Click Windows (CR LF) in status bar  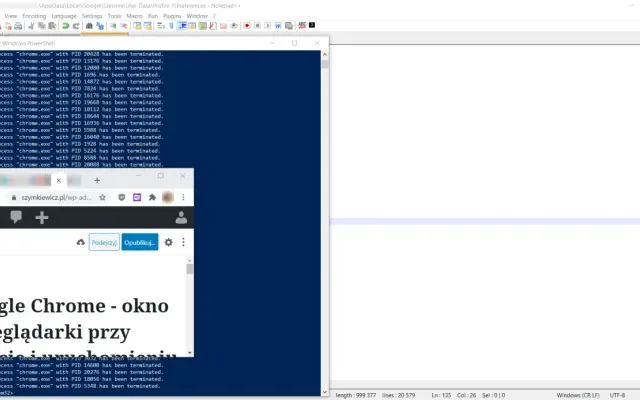tap(578, 395)
